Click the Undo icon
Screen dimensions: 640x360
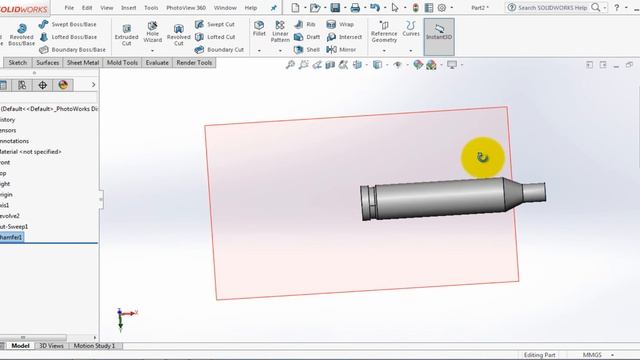pyautogui.click(x=375, y=8)
